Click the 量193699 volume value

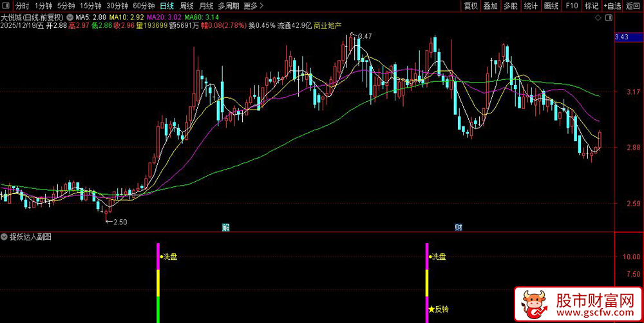152,26
